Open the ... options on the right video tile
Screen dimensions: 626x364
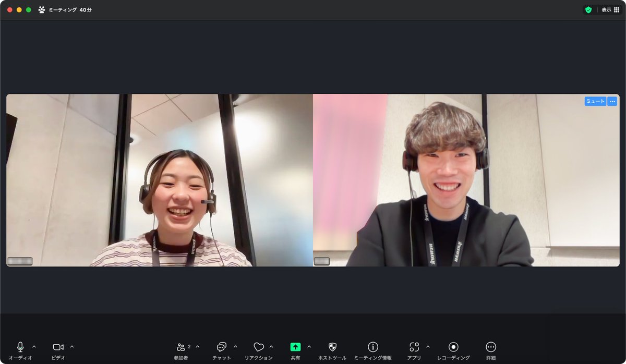click(x=612, y=101)
